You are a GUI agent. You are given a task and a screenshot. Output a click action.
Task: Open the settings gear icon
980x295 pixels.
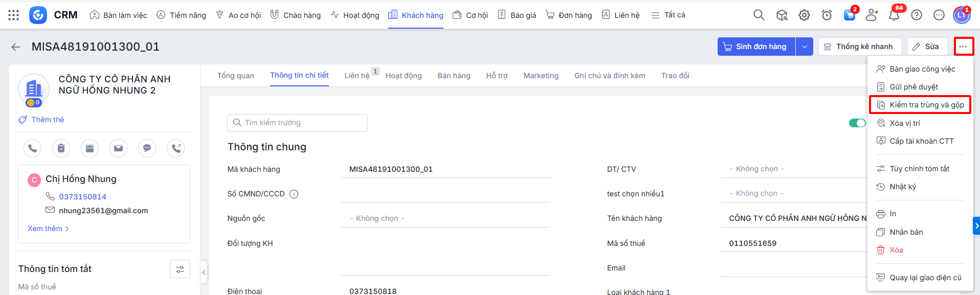804,15
